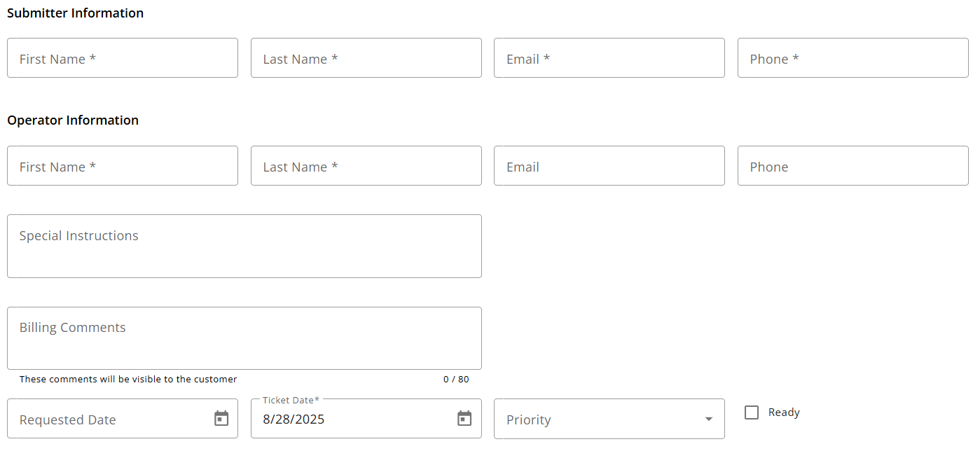This screenshot has width=980, height=458.
Task: Click into Submitter Phone field
Action: [x=853, y=58]
